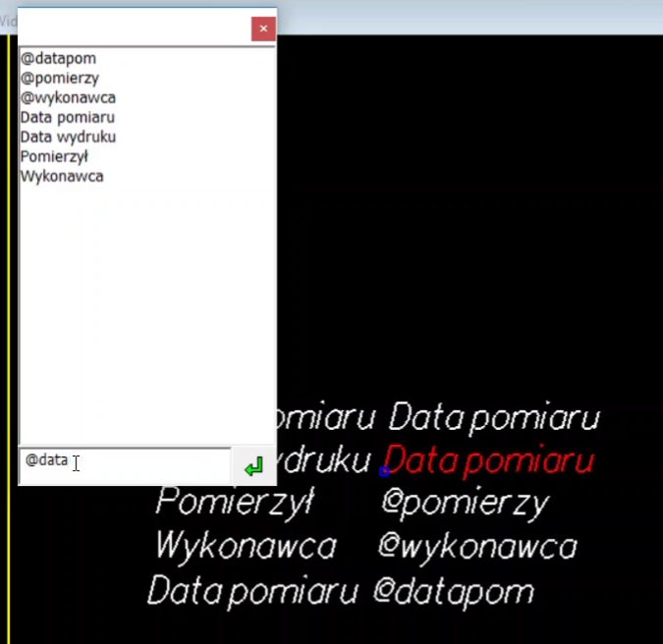Select @datapom in the dialog list

click(58, 59)
